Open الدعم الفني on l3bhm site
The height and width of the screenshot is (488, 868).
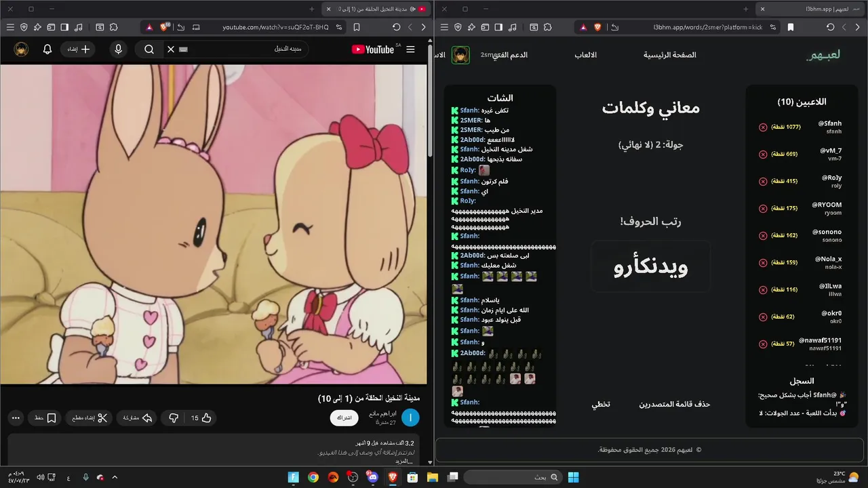[x=510, y=55]
